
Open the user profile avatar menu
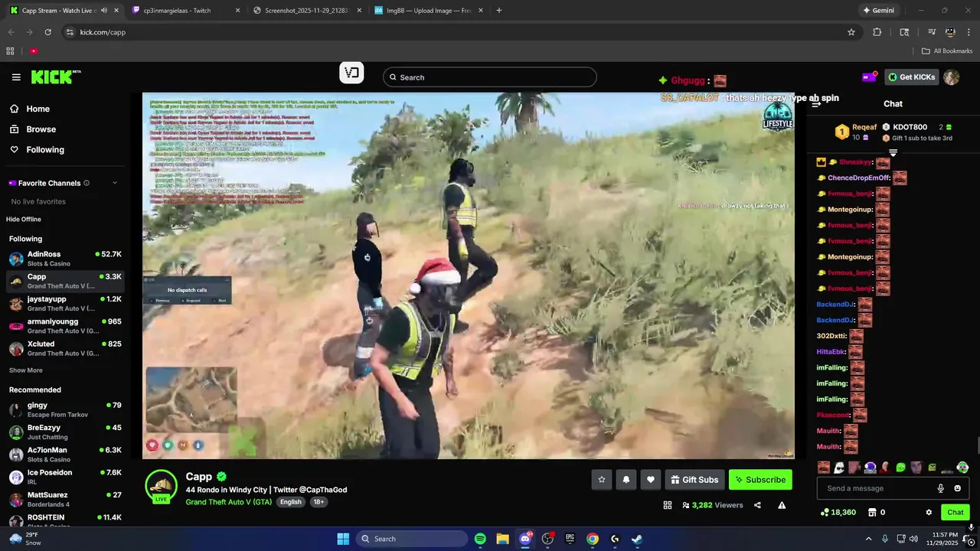951,77
